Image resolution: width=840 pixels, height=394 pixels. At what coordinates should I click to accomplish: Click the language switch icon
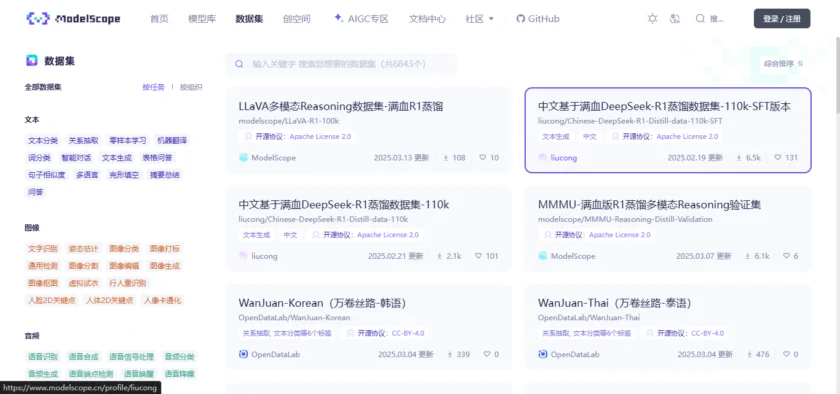coord(675,19)
